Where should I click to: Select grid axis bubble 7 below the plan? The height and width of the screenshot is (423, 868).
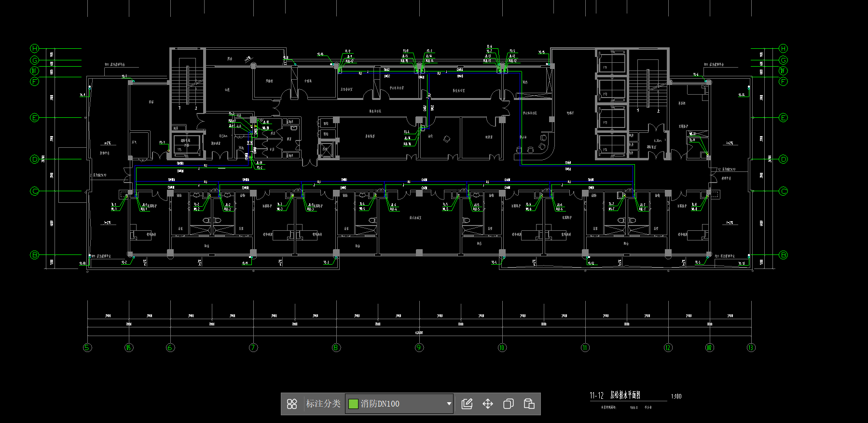(x=253, y=348)
